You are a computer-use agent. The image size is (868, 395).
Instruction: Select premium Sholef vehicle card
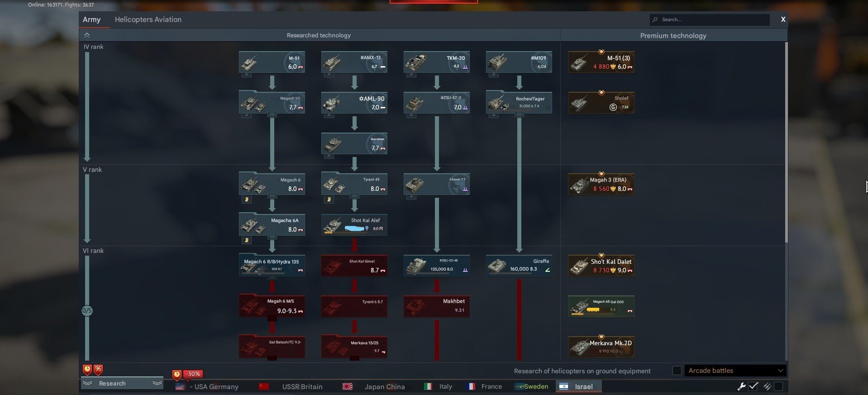tap(601, 103)
